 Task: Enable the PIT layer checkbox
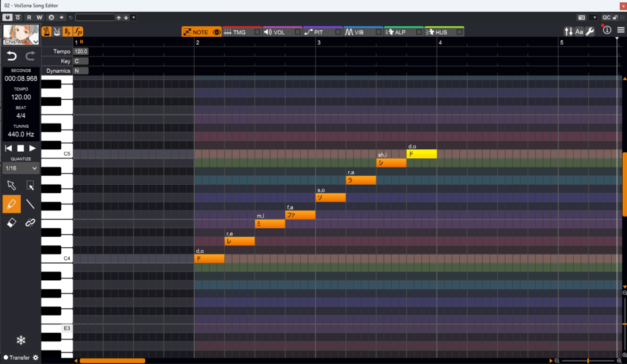338,32
